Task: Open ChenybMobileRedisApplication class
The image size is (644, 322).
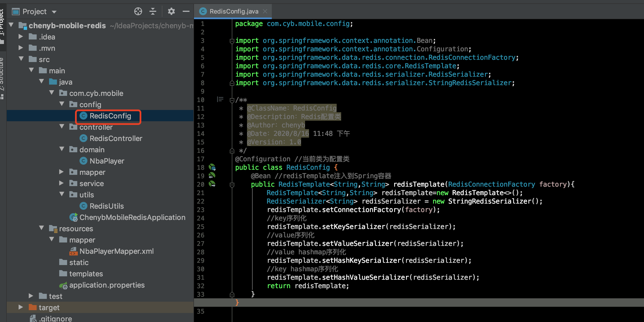Action: coord(133,217)
